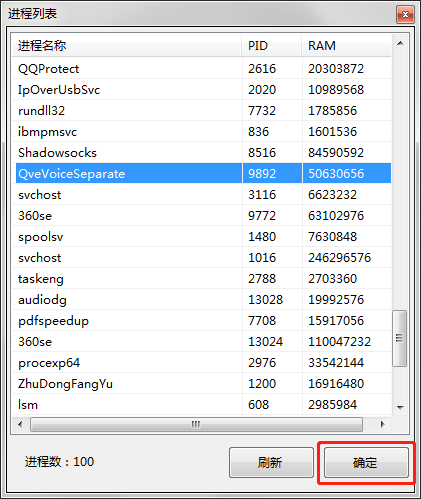
Task: Sort by RAM column header
Action: (346, 46)
